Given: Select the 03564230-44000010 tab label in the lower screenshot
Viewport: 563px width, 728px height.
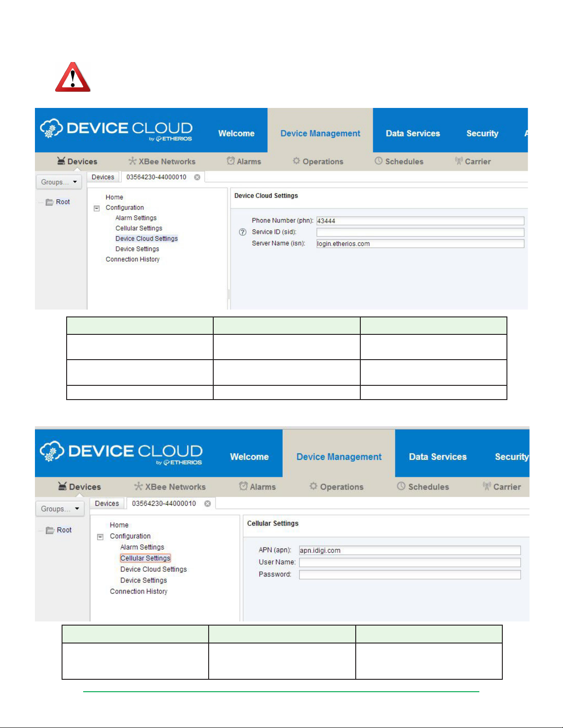Looking at the screenshot, I should (x=164, y=503).
